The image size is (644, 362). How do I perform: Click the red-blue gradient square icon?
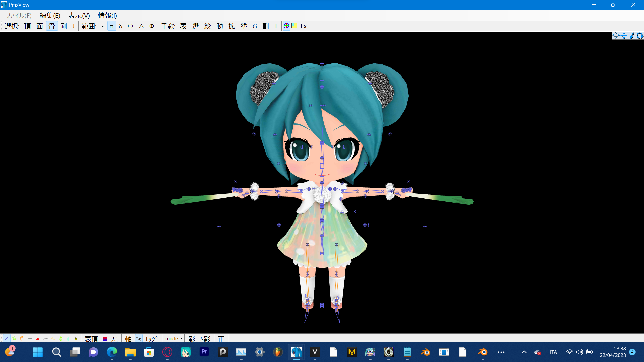point(105,339)
